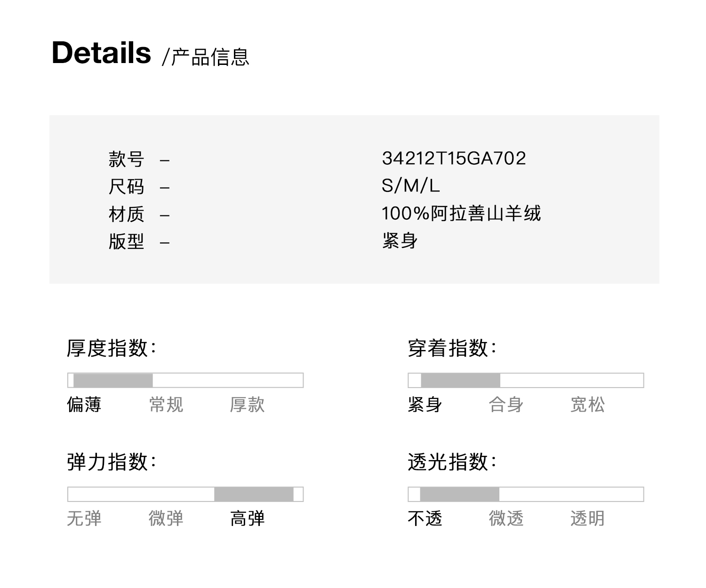Click the style number 34212T15GA702

click(454, 159)
